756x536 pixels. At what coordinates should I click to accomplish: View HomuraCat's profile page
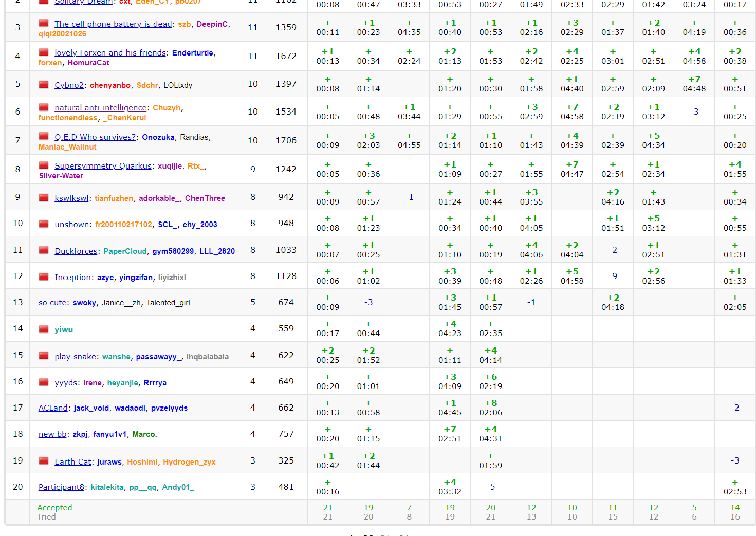[88, 63]
